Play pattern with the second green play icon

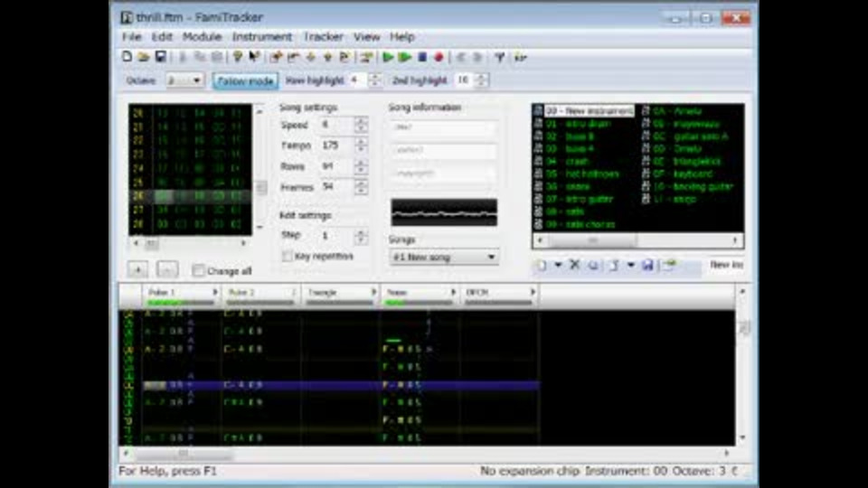[405, 57]
